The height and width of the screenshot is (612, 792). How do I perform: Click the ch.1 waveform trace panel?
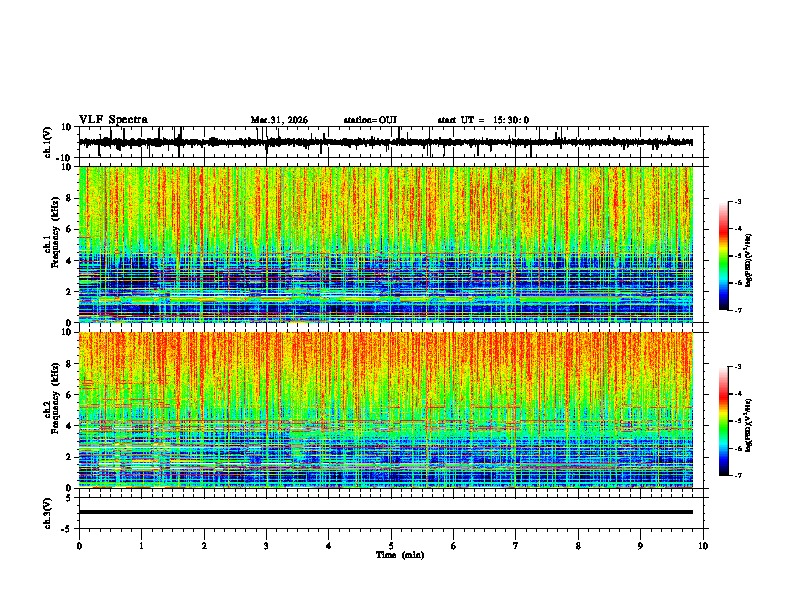pos(393,142)
